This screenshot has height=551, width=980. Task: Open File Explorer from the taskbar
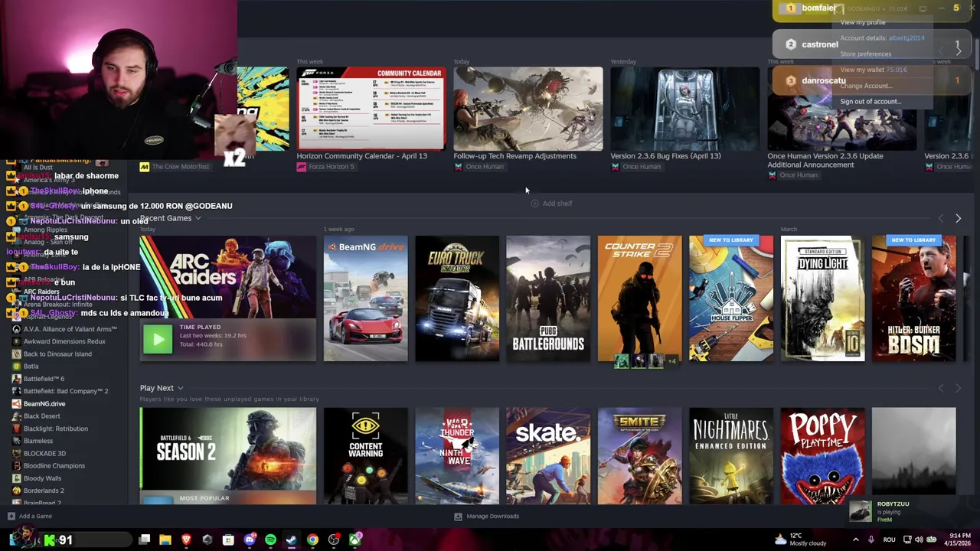(x=165, y=540)
